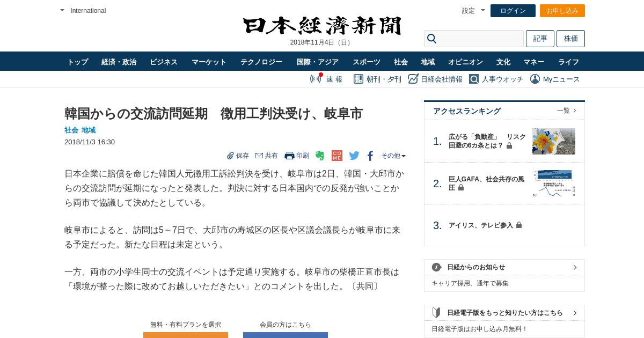Open thumbnail for 負動産 ranking article
Viewport: 644px width, 338px height.
click(x=554, y=141)
